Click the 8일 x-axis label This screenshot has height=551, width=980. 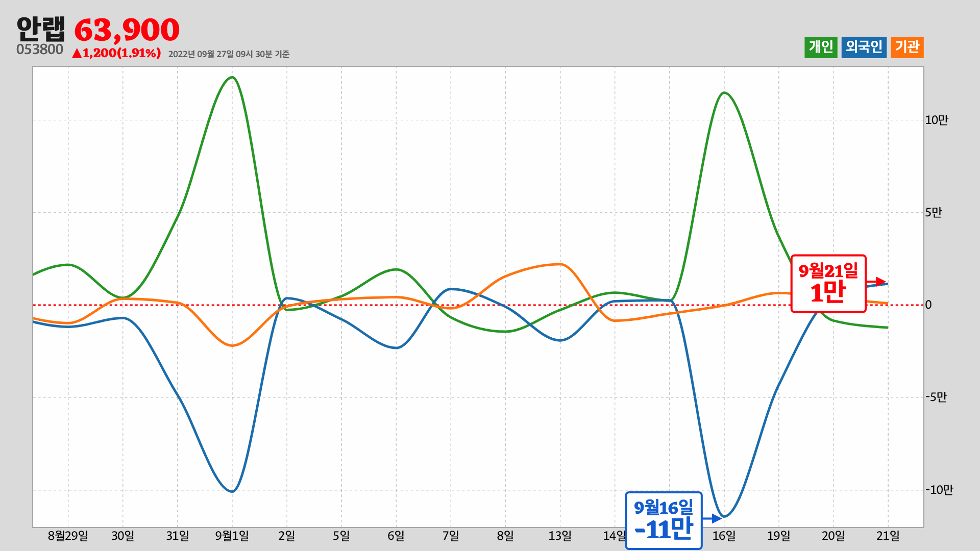[505, 536]
